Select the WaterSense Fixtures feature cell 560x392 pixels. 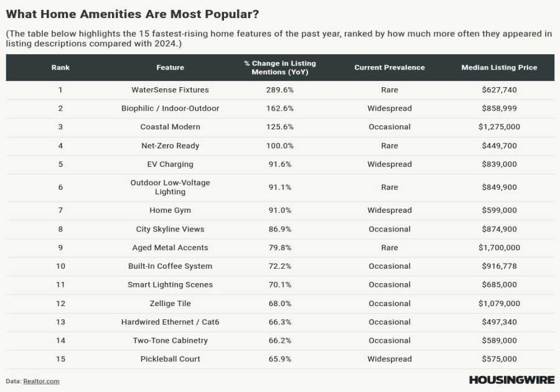[170, 90]
